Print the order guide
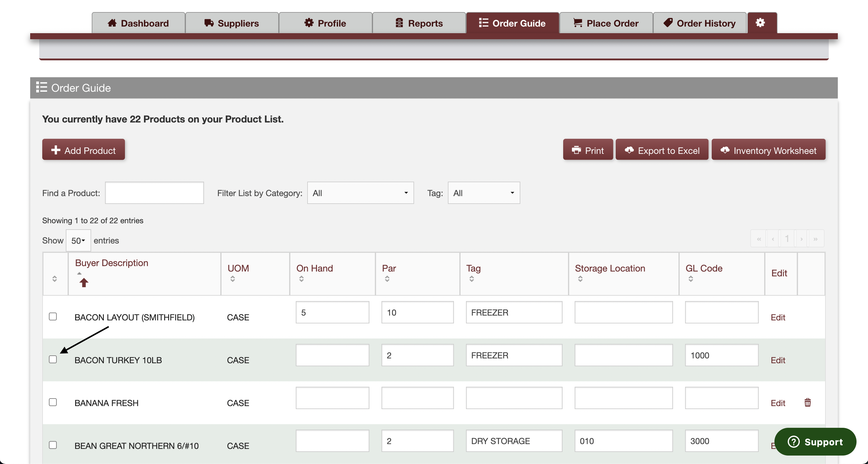 [588, 150]
